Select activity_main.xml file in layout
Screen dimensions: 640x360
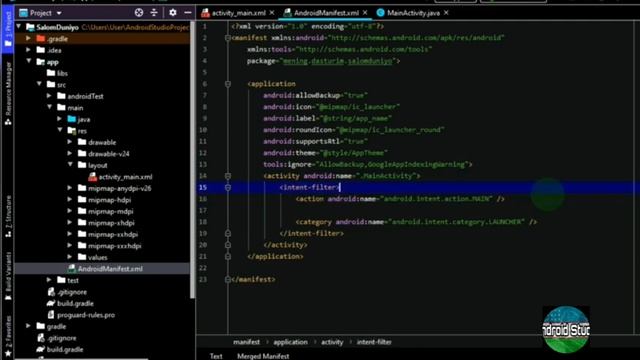pos(120,177)
